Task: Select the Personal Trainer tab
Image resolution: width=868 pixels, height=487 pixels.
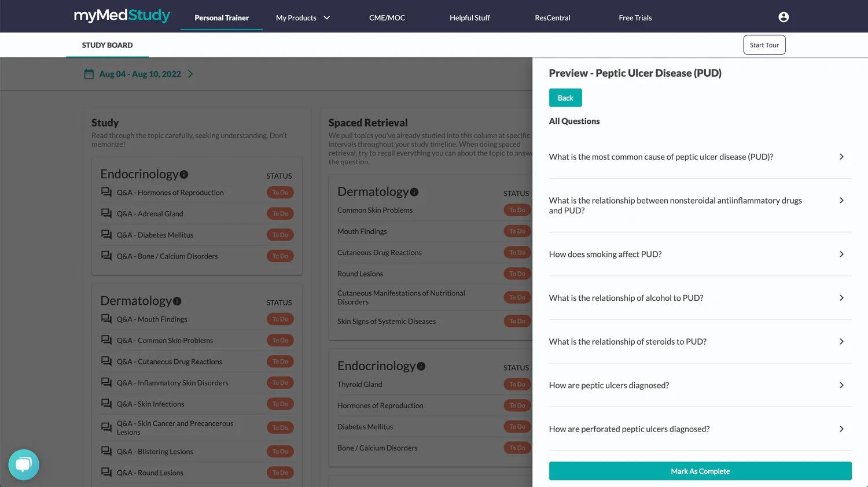Action: click(x=222, y=18)
